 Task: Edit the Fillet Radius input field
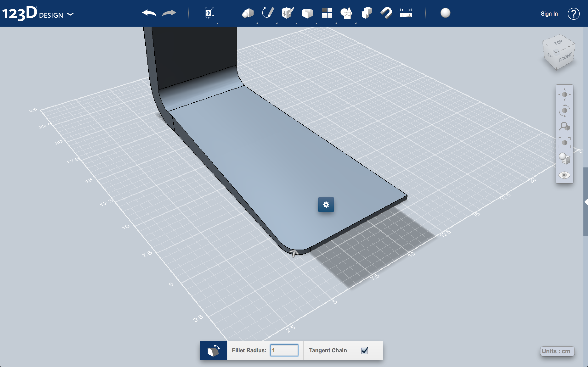284,350
